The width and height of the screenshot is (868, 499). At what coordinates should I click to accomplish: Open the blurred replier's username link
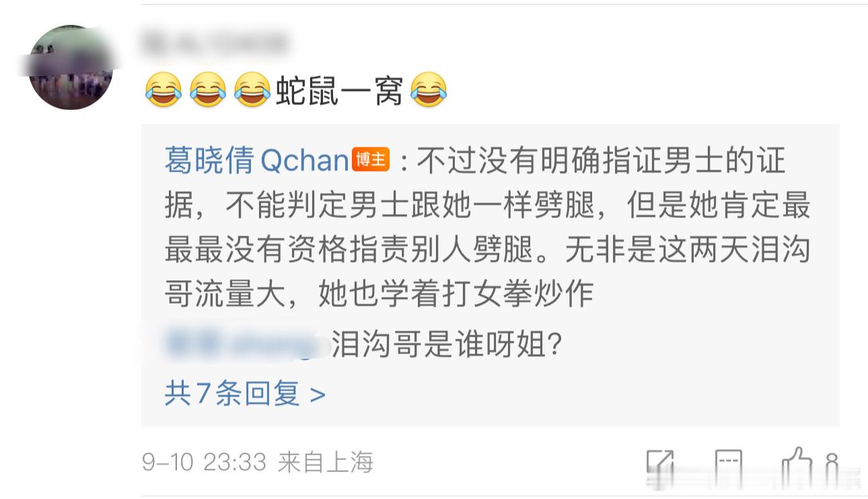[246, 345]
